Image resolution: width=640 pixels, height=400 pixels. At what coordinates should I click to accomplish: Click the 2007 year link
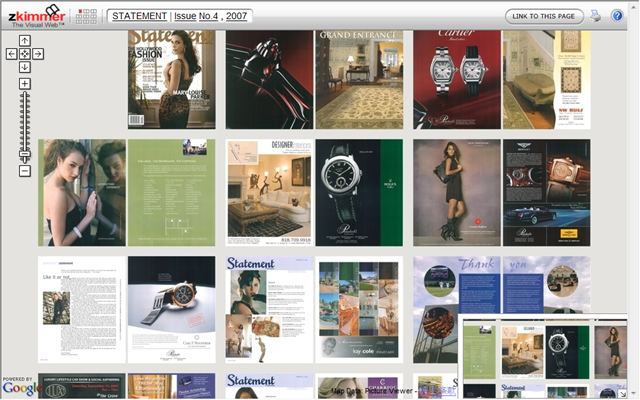pyautogui.click(x=236, y=16)
